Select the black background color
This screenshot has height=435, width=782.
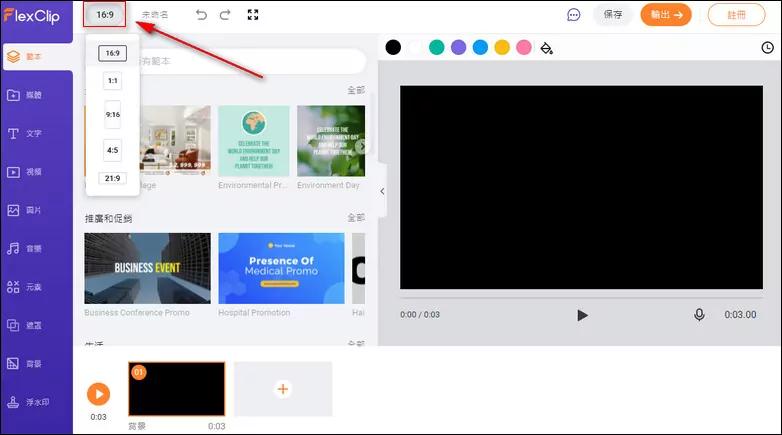pos(393,47)
